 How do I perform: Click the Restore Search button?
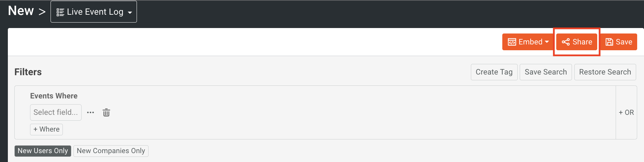coord(605,72)
